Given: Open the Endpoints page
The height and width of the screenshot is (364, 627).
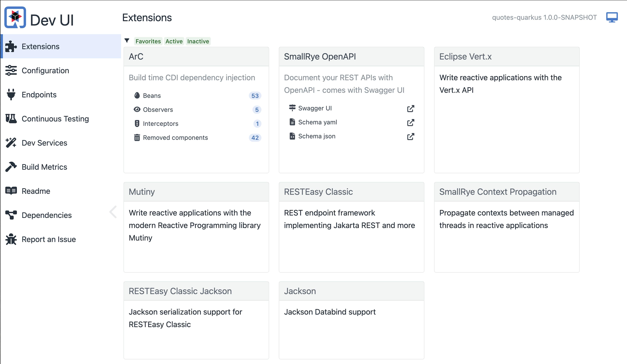Looking at the screenshot, I should [x=39, y=95].
